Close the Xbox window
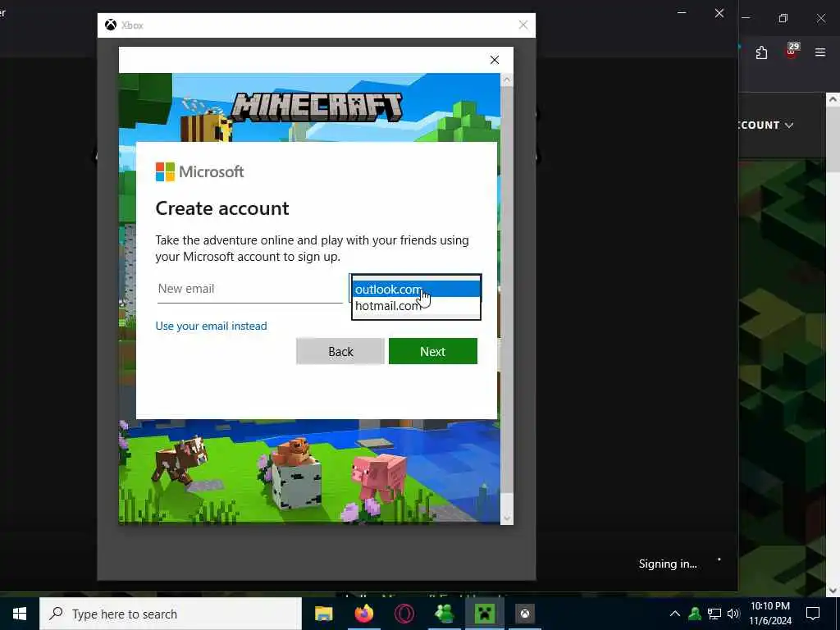Image resolution: width=840 pixels, height=630 pixels. pos(523,25)
